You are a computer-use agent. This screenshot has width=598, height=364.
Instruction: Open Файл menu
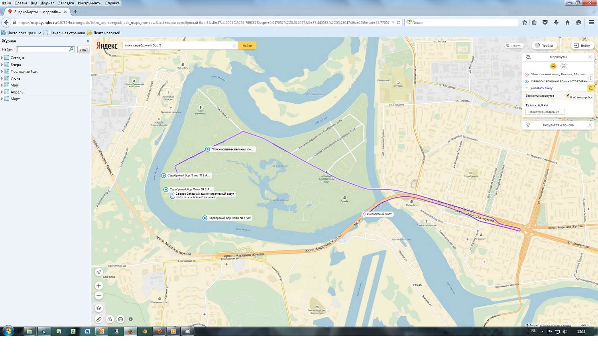pos(6,3)
